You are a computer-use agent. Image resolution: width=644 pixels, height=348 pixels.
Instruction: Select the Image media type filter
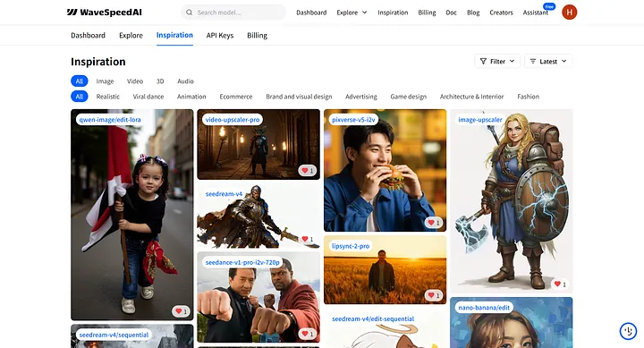pyautogui.click(x=105, y=81)
